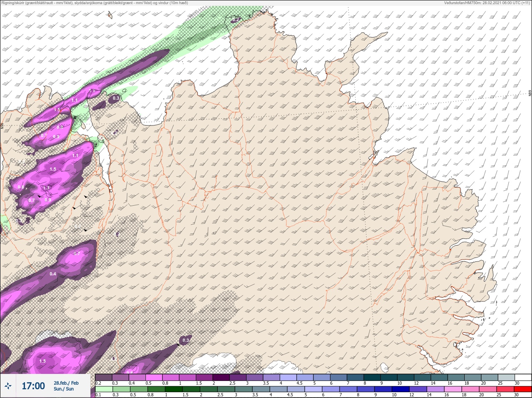Click the dark purple snow swatch between 2 and 2.5
This screenshot has width=532, height=398.
(222, 377)
